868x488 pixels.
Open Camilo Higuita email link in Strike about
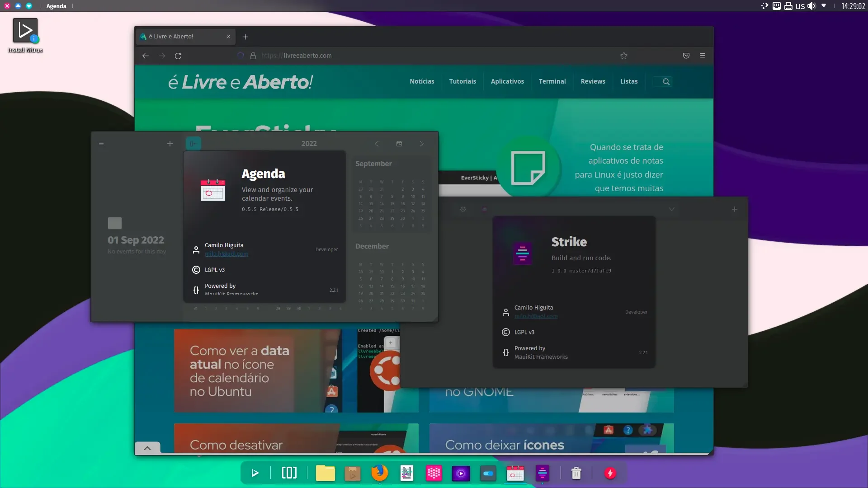pos(536,316)
